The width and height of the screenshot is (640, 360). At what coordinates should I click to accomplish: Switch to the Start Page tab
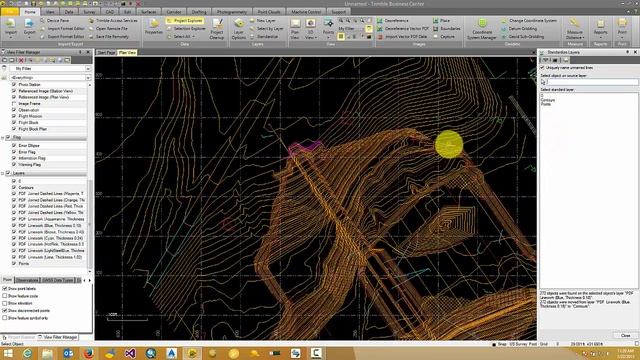coord(107,53)
